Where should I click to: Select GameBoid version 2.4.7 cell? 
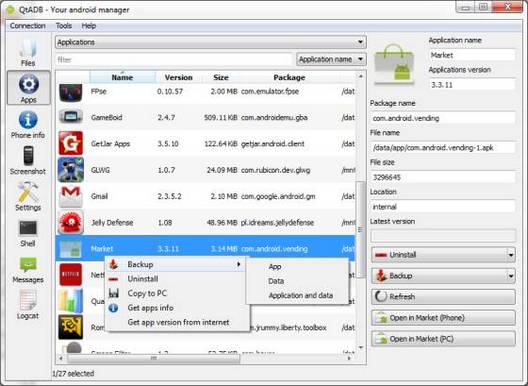coord(166,118)
